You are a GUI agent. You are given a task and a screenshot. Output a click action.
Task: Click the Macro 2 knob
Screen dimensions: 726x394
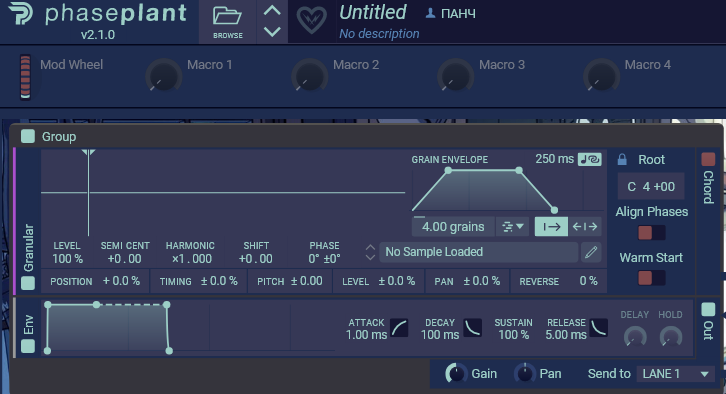point(309,76)
